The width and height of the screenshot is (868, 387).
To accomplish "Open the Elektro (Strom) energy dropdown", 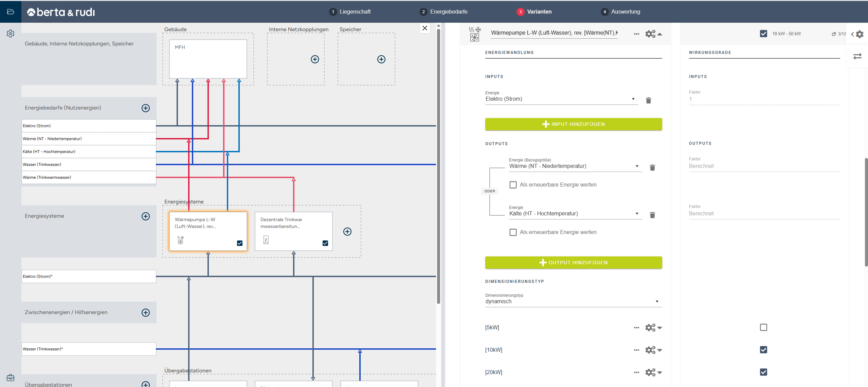I will [x=560, y=99].
